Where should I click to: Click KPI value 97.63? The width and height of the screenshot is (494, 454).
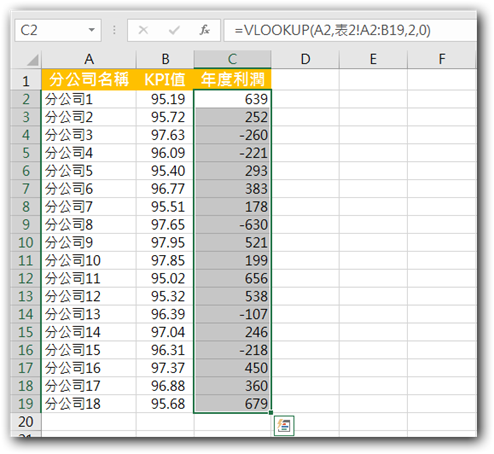pyautogui.click(x=165, y=135)
